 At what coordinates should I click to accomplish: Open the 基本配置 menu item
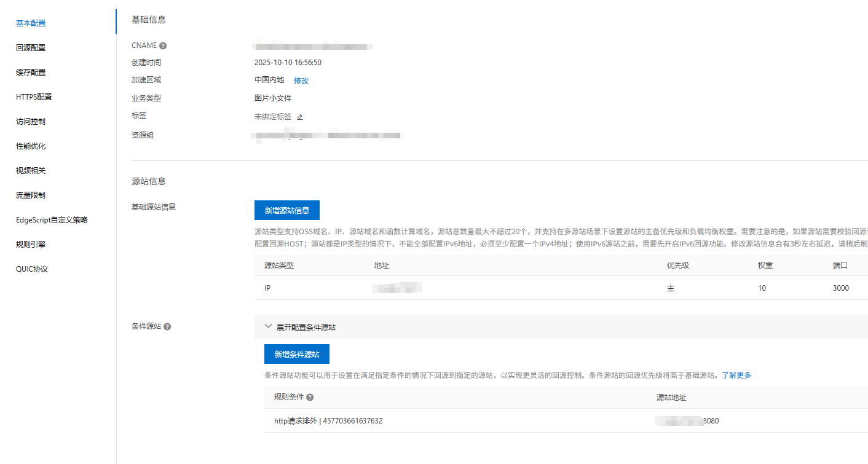(31, 23)
